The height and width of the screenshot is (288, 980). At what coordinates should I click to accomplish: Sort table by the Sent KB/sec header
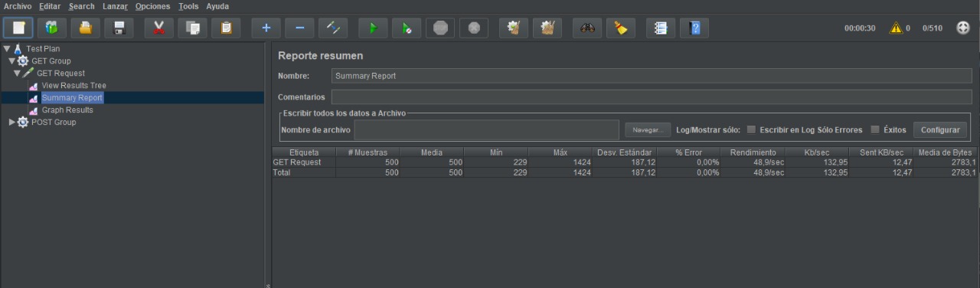click(x=880, y=152)
